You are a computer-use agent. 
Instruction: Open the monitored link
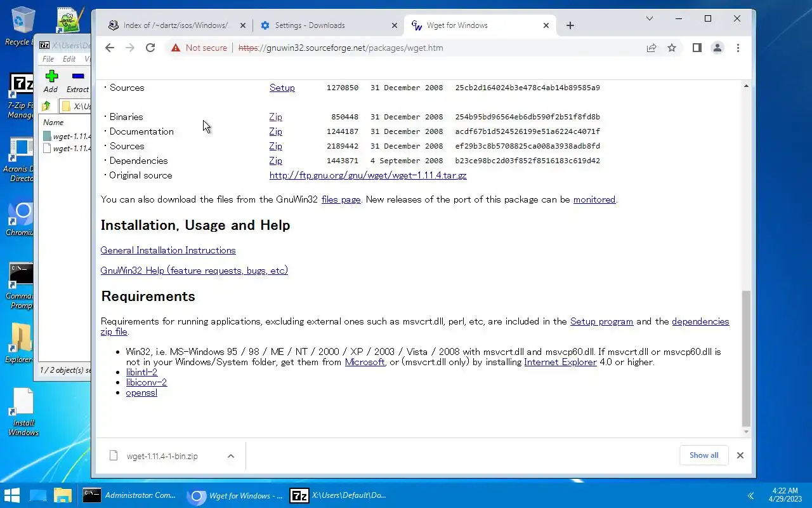coord(594,199)
